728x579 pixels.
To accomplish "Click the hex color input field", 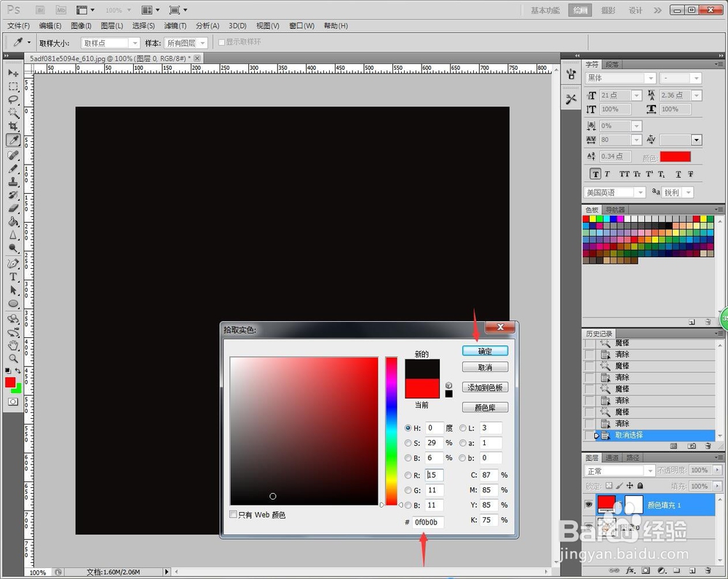I will pos(427,522).
